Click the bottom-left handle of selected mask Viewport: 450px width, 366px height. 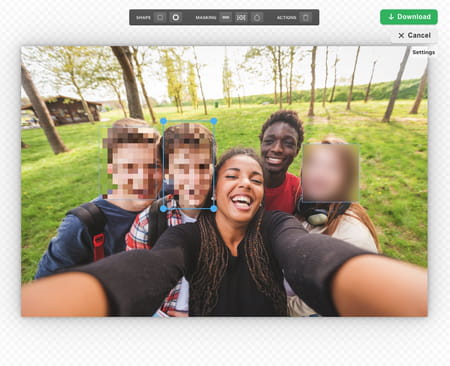[163, 209]
